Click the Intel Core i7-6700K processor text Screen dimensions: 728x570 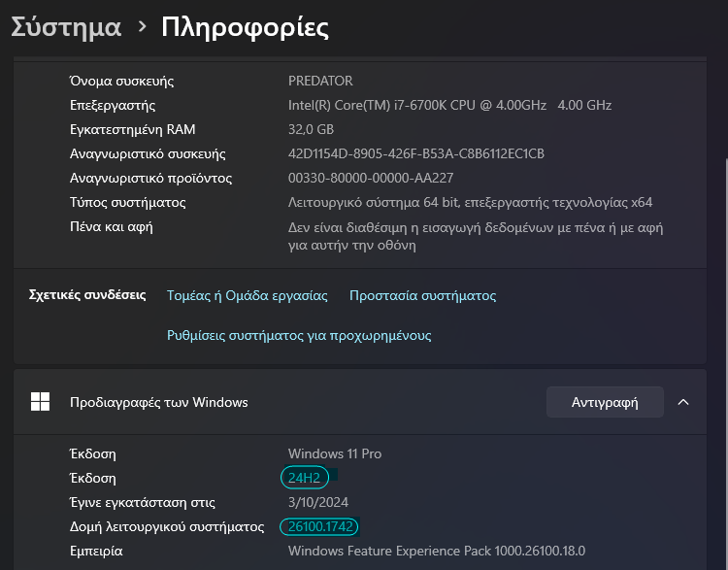[x=449, y=105]
